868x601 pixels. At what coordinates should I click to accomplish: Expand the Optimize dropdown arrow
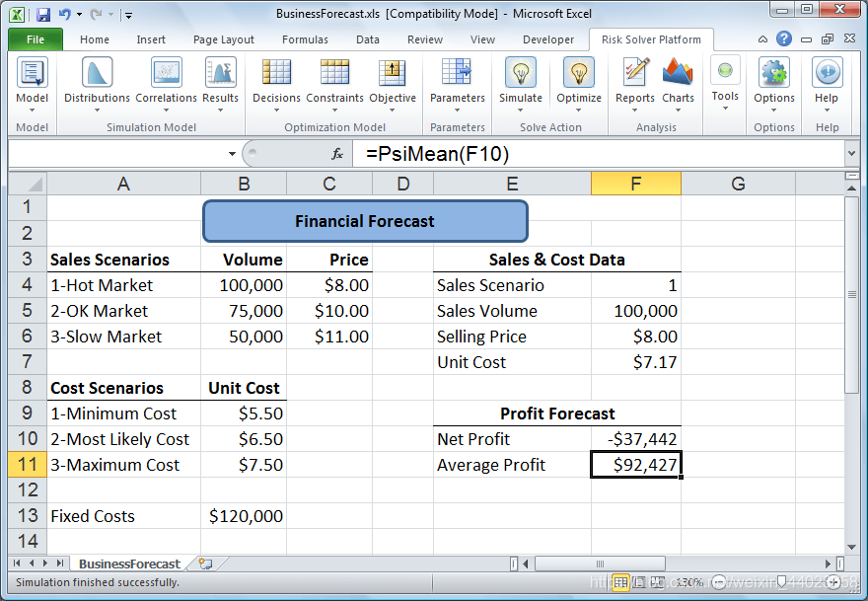point(578,111)
